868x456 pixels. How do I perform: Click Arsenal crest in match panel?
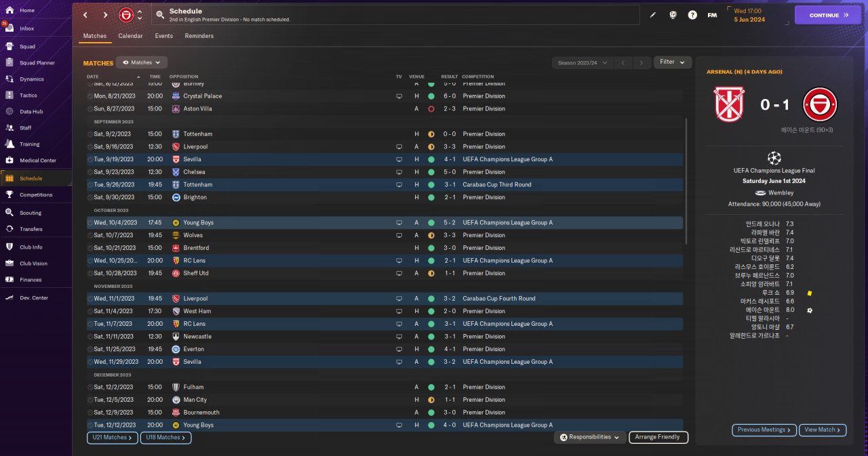pyautogui.click(x=729, y=104)
